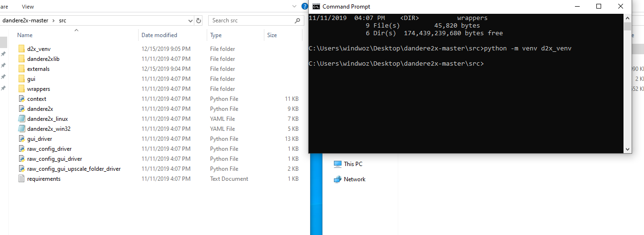Click the 'python -m venv d2x_venv' command text
Image resolution: width=644 pixels, height=235 pixels.
click(x=527, y=49)
